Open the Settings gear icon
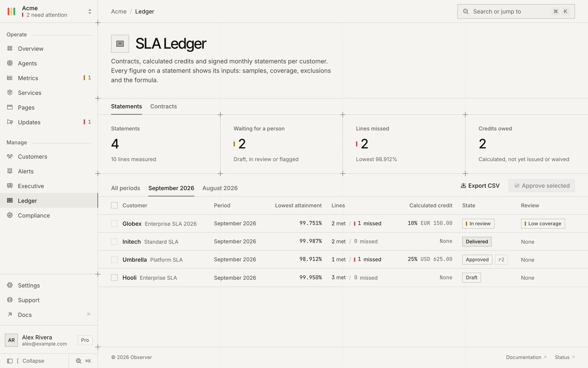This screenshot has height=368, width=588. pos(10,285)
